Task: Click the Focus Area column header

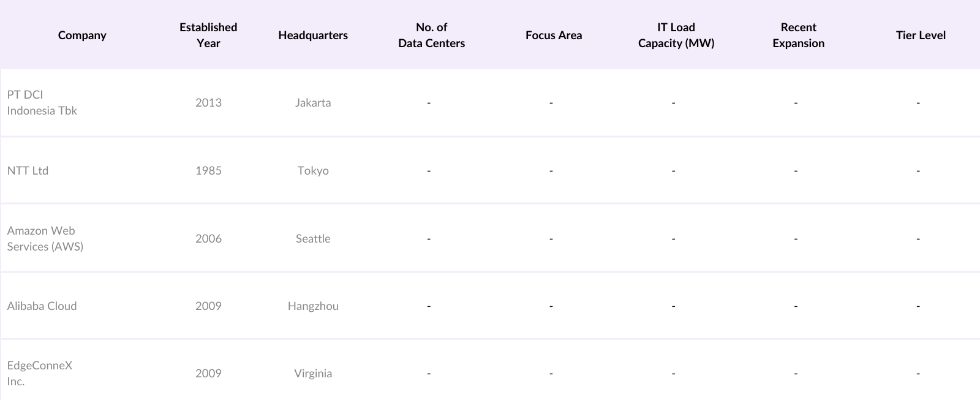Action: point(554,35)
